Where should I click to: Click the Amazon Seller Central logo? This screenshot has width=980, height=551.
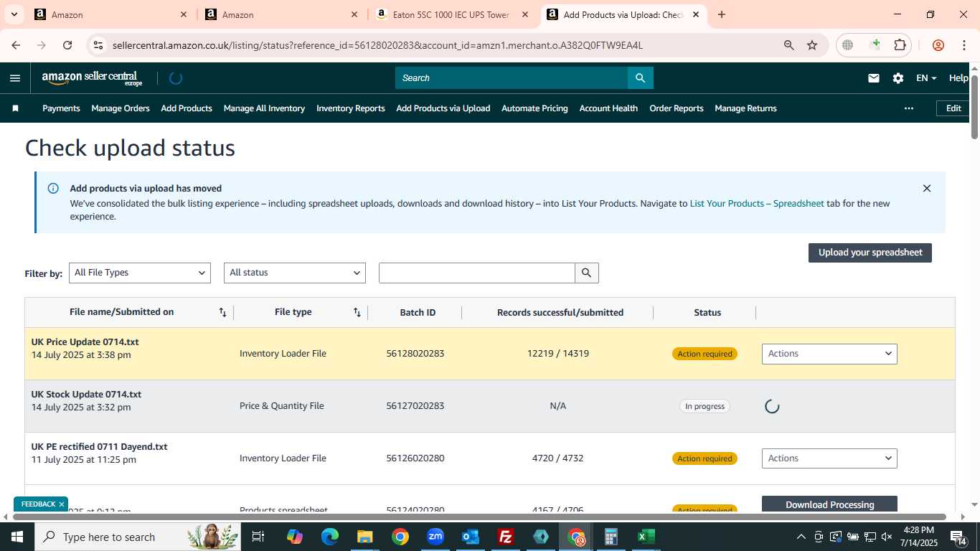click(92, 78)
